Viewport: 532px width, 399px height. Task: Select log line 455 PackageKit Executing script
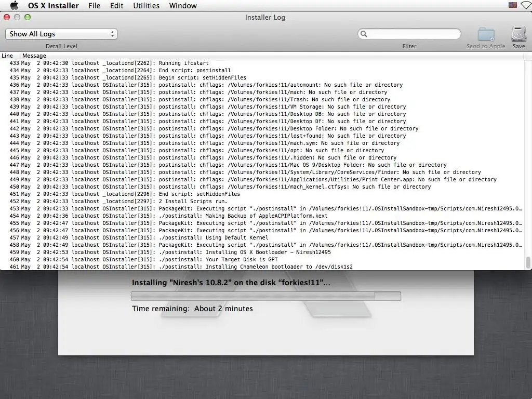[262, 223]
